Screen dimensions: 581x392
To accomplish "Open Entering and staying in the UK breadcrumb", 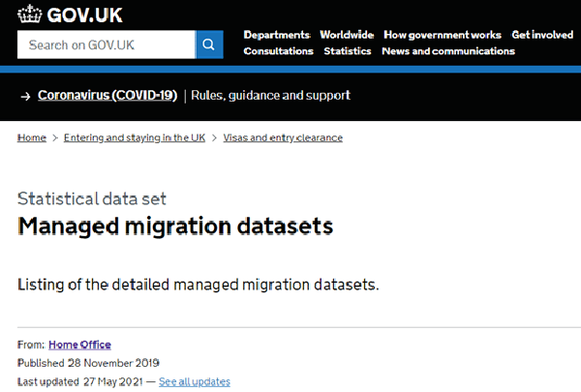I will click(x=134, y=137).
